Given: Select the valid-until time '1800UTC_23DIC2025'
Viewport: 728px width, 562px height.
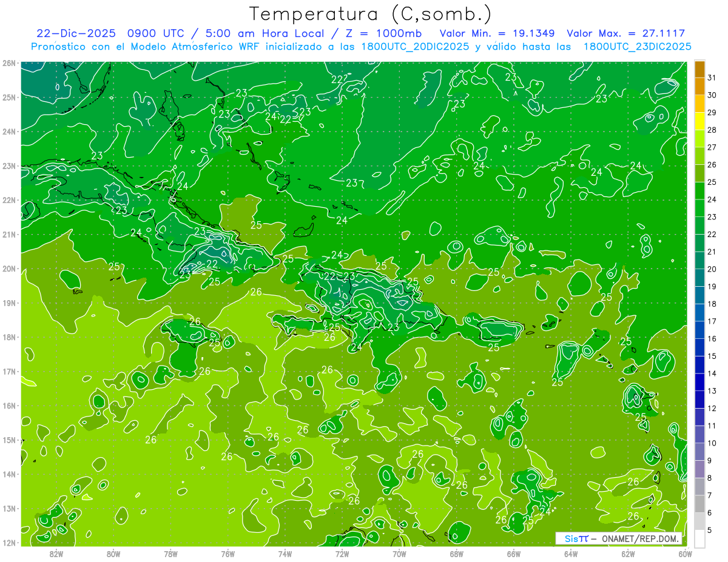Looking at the screenshot, I should tap(637, 47).
